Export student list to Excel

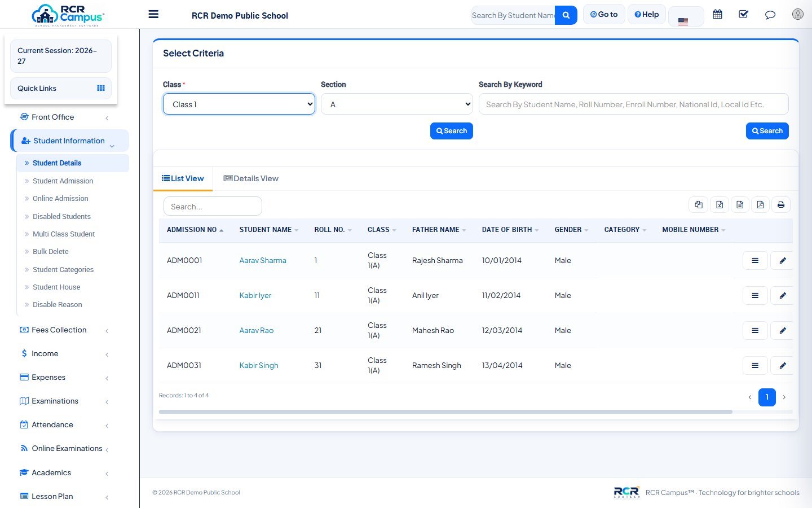pyautogui.click(x=720, y=205)
